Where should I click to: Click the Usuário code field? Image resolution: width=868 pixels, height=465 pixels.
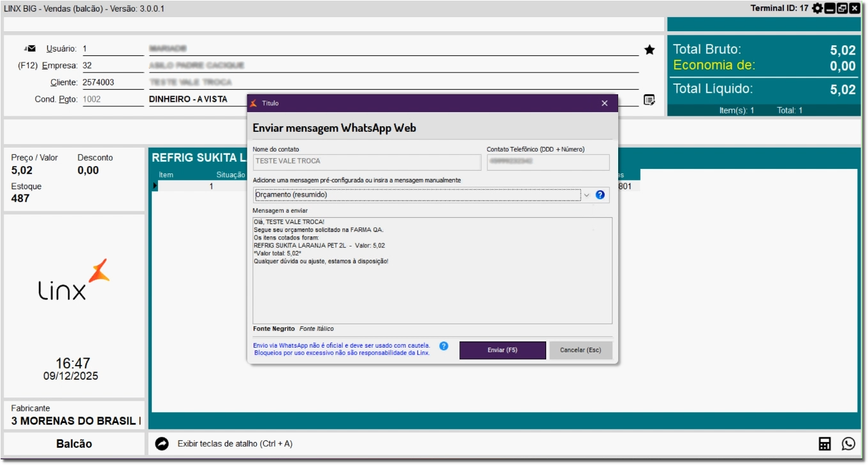pyautogui.click(x=113, y=49)
